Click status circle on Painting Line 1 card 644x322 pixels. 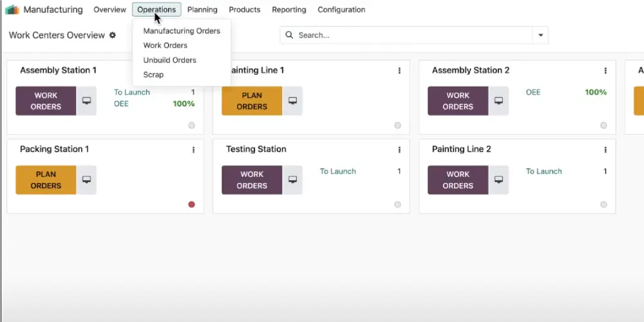point(397,126)
